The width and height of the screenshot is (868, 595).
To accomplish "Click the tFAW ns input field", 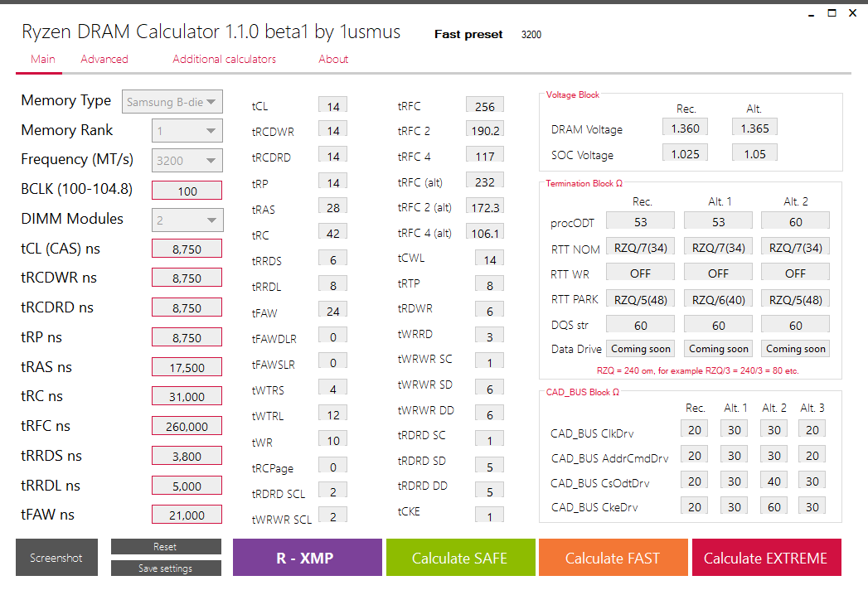I will pyautogui.click(x=187, y=515).
